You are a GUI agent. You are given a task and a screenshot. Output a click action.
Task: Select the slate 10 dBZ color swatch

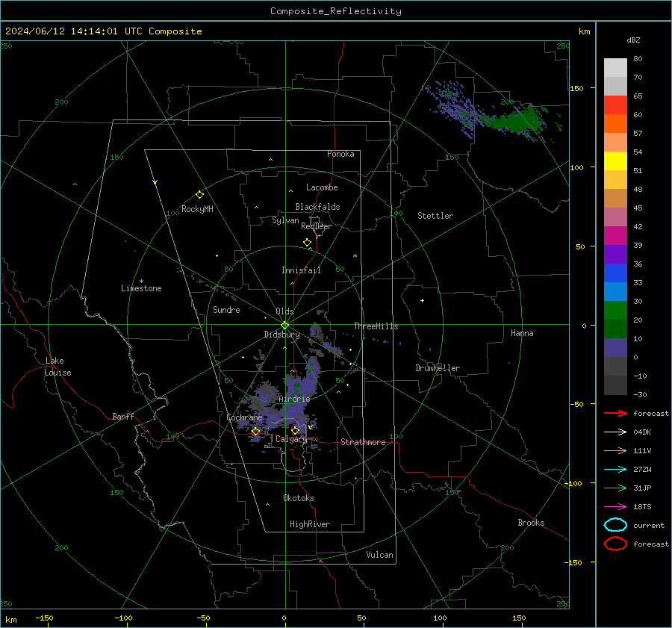coord(615,348)
